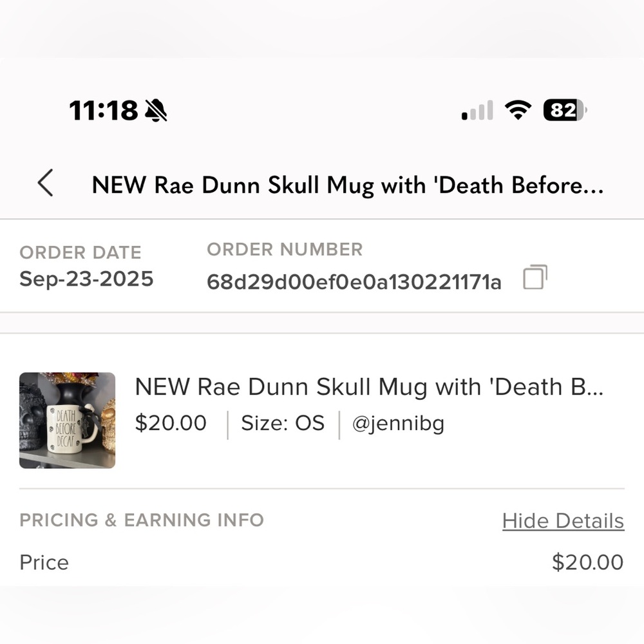Tap the Wi-Fi icon in the status bar
Image resolution: width=644 pixels, height=644 pixels.
point(518,110)
